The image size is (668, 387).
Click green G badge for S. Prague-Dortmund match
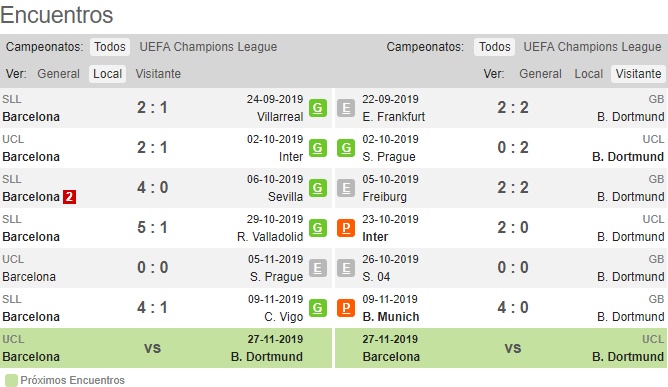346,148
